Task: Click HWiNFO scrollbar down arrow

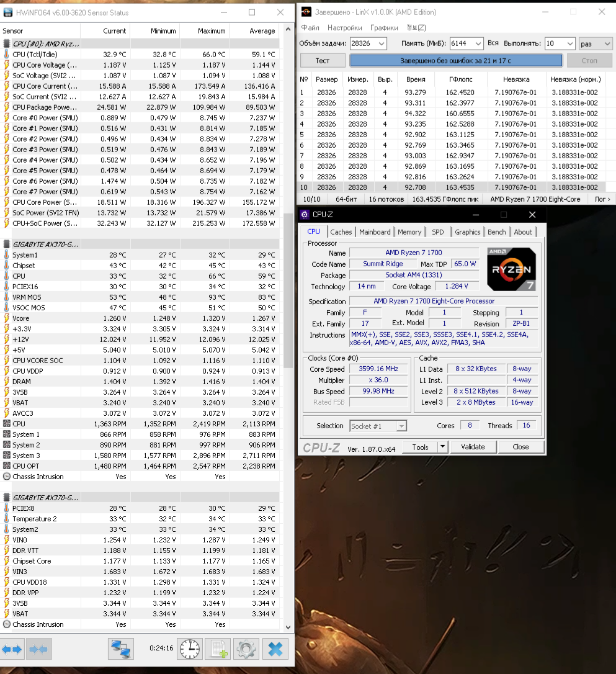Action: (288, 627)
